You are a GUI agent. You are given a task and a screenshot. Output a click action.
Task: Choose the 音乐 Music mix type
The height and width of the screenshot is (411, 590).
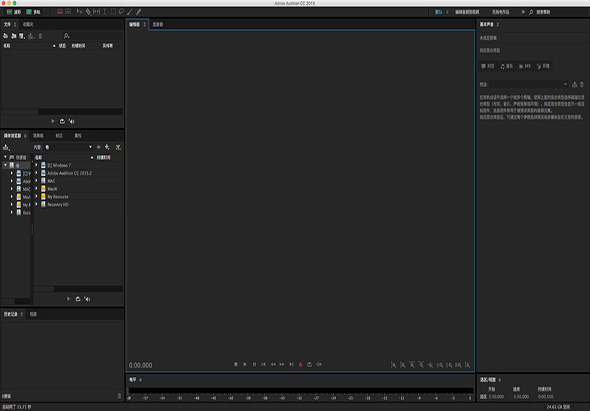506,66
